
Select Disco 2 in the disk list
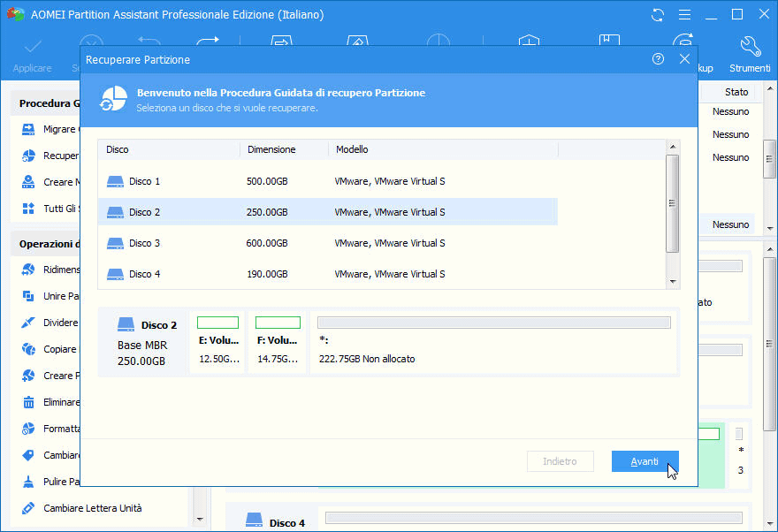[x=327, y=212]
